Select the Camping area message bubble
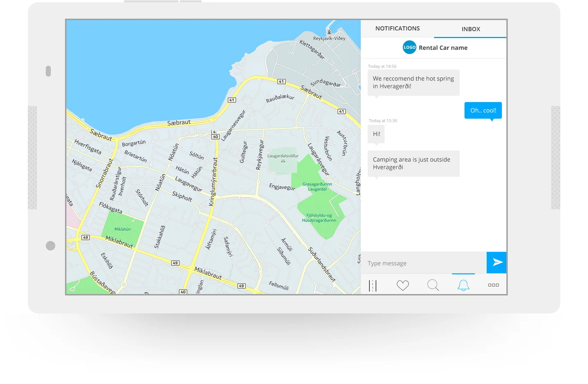The width and height of the screenshot is (588, 384). click(414, 163)
